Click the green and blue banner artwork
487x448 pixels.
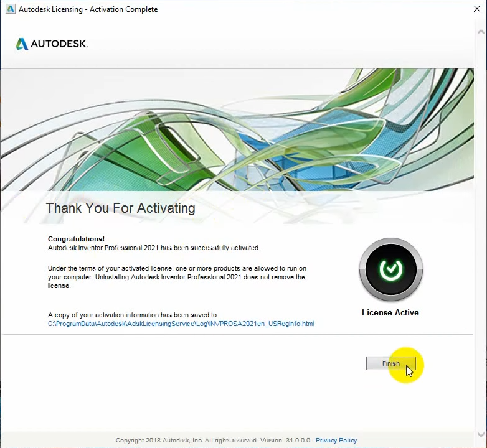(x=249, y=131)
